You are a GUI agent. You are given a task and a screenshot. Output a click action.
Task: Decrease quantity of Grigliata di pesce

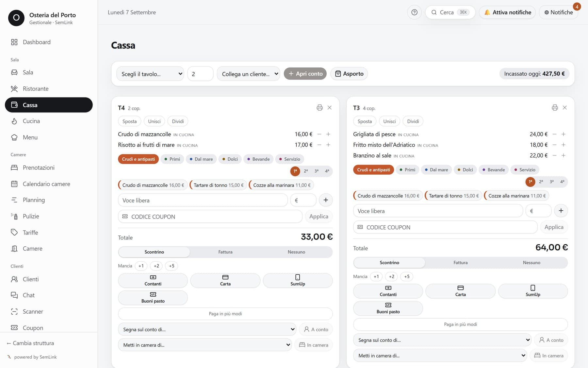click(554, 134)
